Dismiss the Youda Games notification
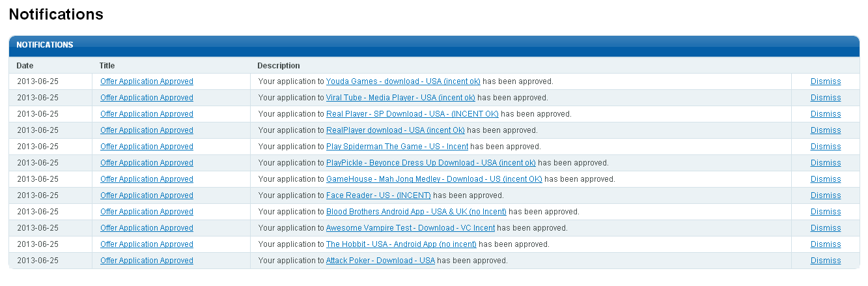Image resolution: width=868 pixels, height=286 pixels. (826, 81)
